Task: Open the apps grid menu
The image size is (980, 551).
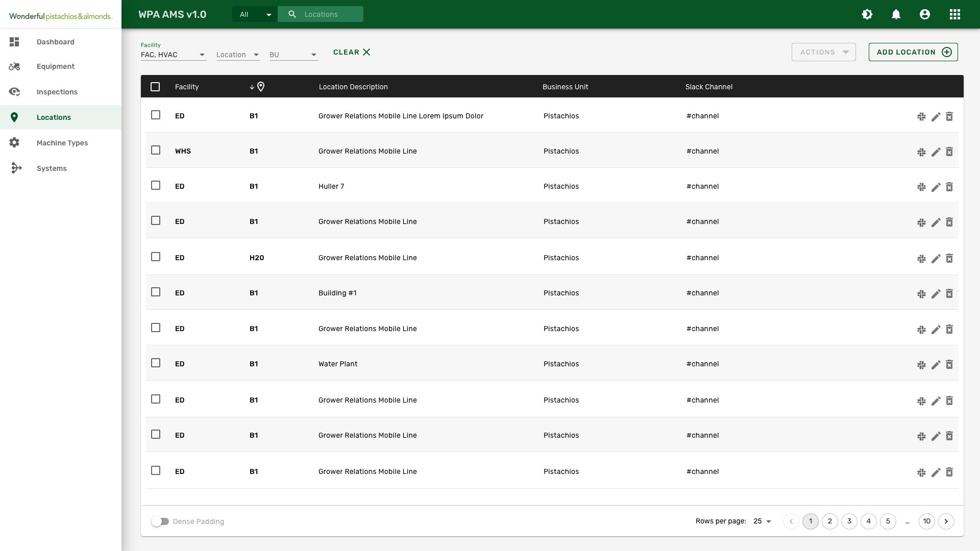Action: tap(954, 14)
